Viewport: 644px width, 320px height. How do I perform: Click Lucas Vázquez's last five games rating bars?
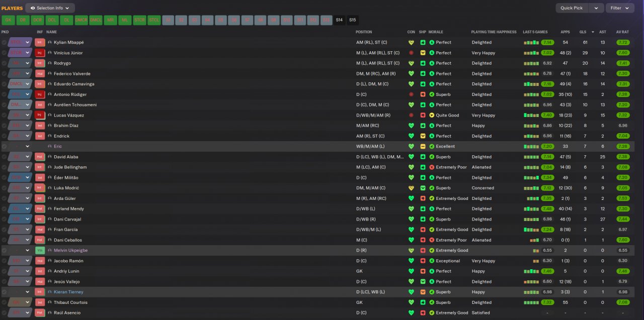click(x=531, y=116)
